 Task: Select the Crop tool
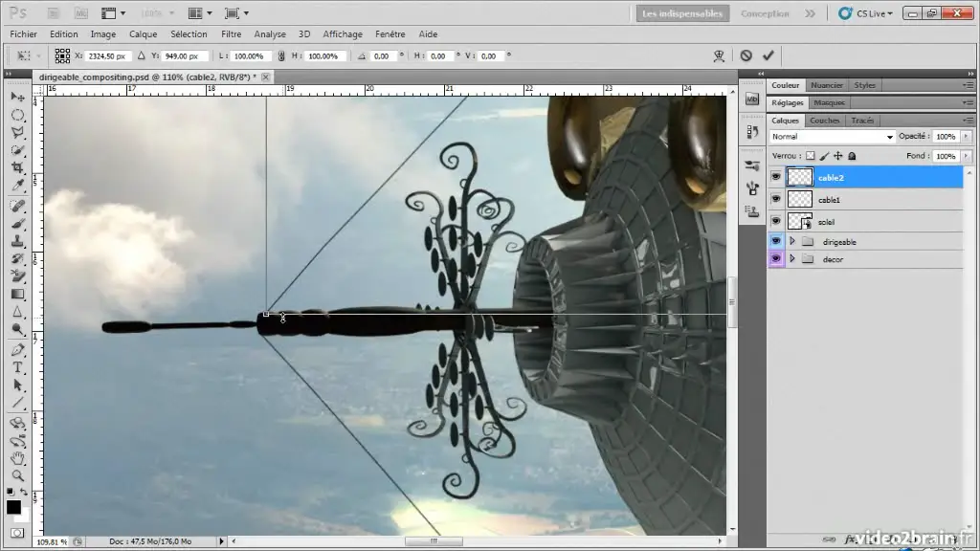point(17,167)
